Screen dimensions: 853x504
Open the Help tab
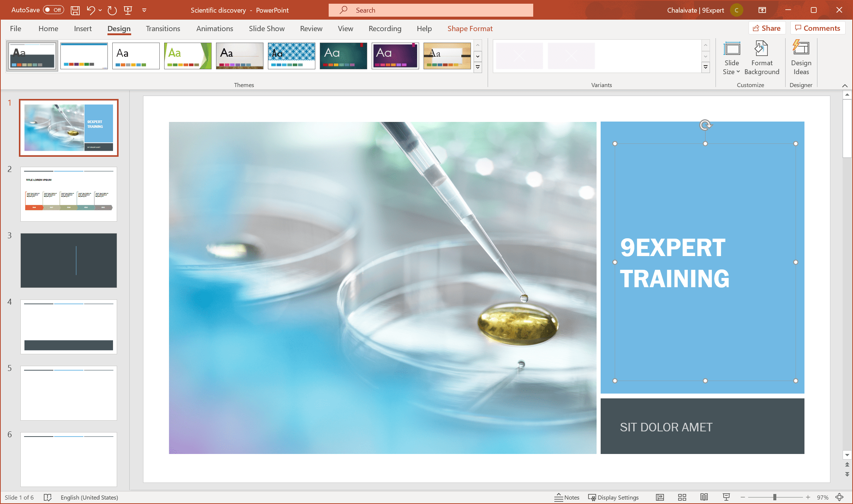coord(424,29)
